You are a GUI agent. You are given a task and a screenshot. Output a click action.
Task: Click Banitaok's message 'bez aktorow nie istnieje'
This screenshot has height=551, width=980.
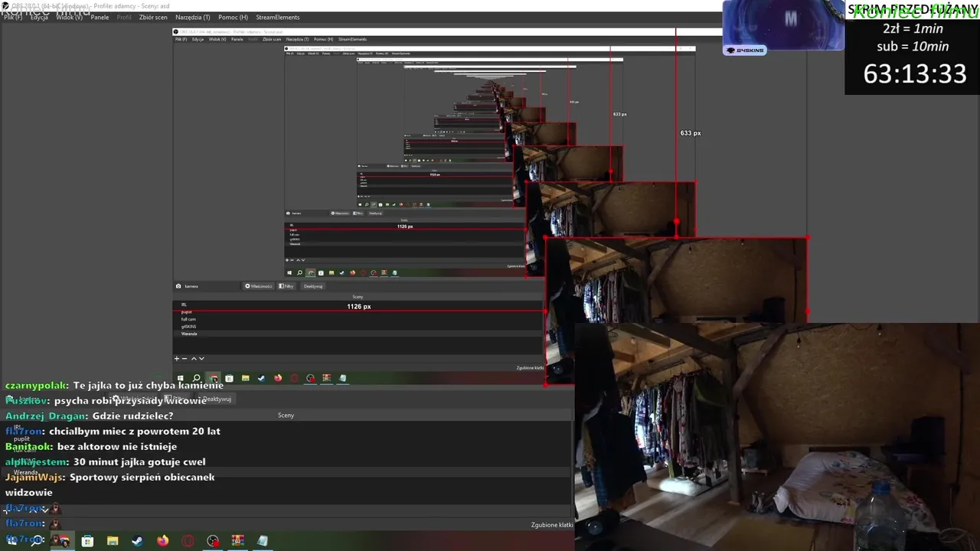click(91, 447)
